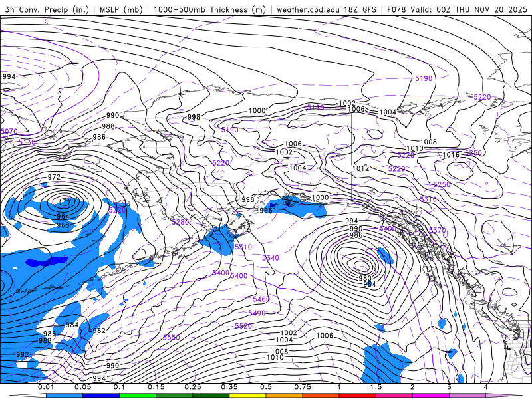Screen dimensions: 532x399
Task: Click the purple 5370 thickness label
Action: coord(438,230)
